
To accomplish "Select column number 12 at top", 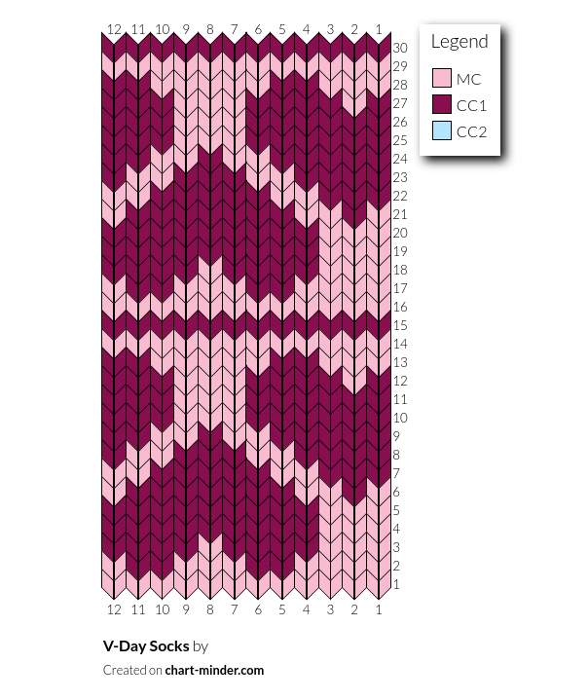I will tap(114, 29).
